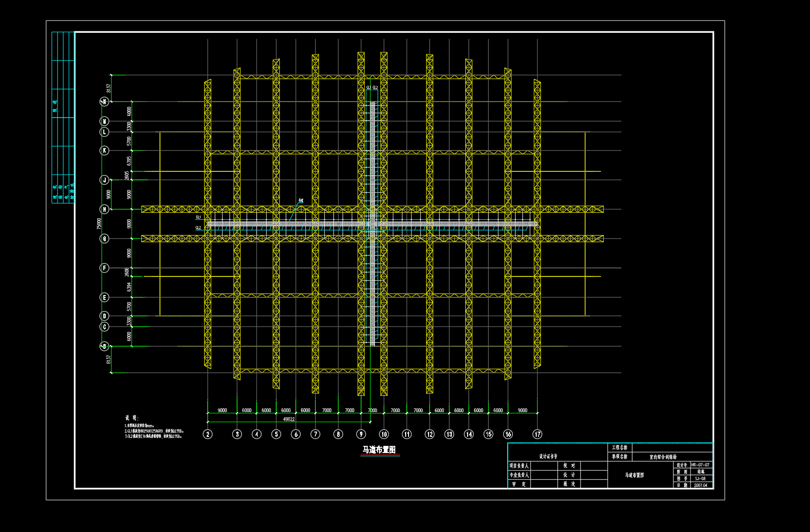Click the 6395 dimension text
The width and height of the screenshot is (810, 532).
(129, 161)
